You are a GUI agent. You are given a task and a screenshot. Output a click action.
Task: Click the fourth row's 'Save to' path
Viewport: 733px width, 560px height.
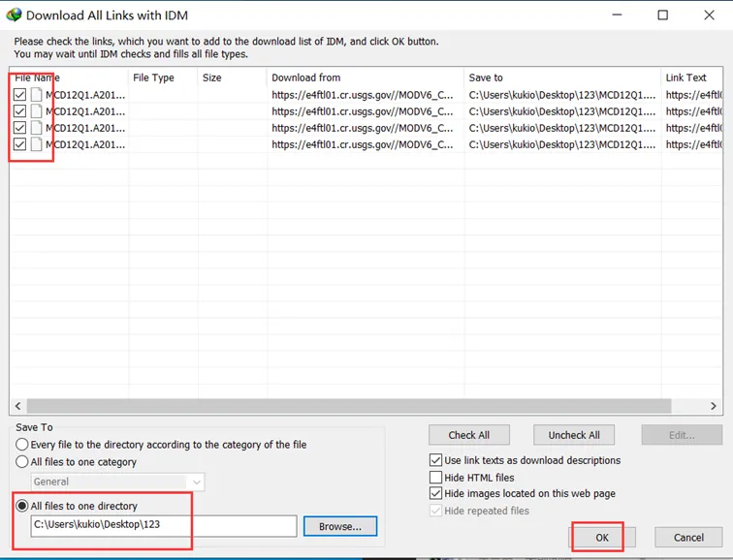[x=562, y=144]
